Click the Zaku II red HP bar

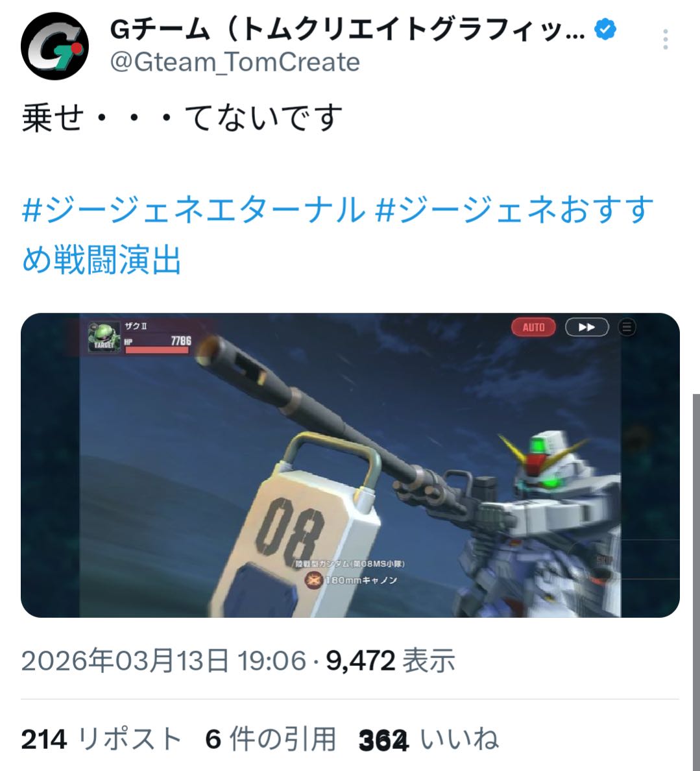point(156,350)
